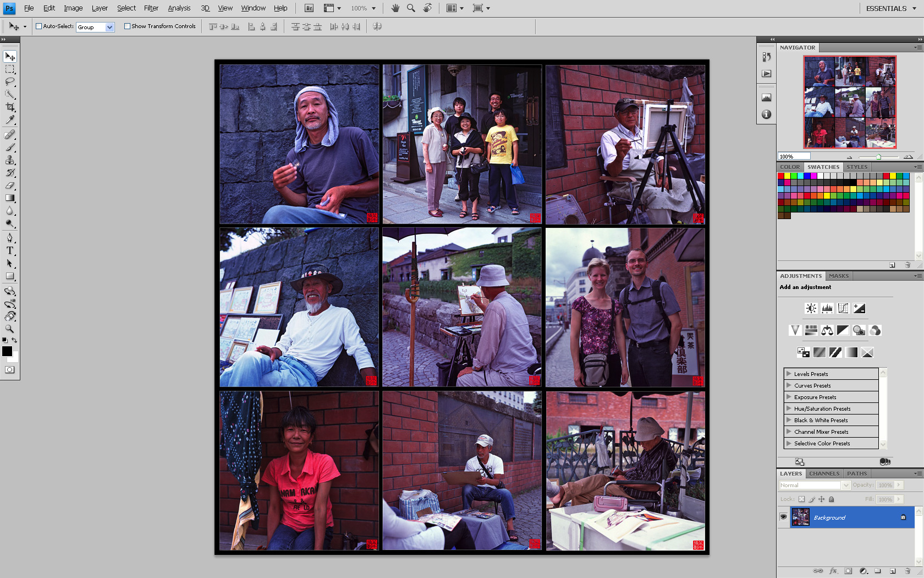Image resolution: width=924 pixels, height=578 pixels.
Task: Select the Horizontal Type tool
Action: point(10,250)
